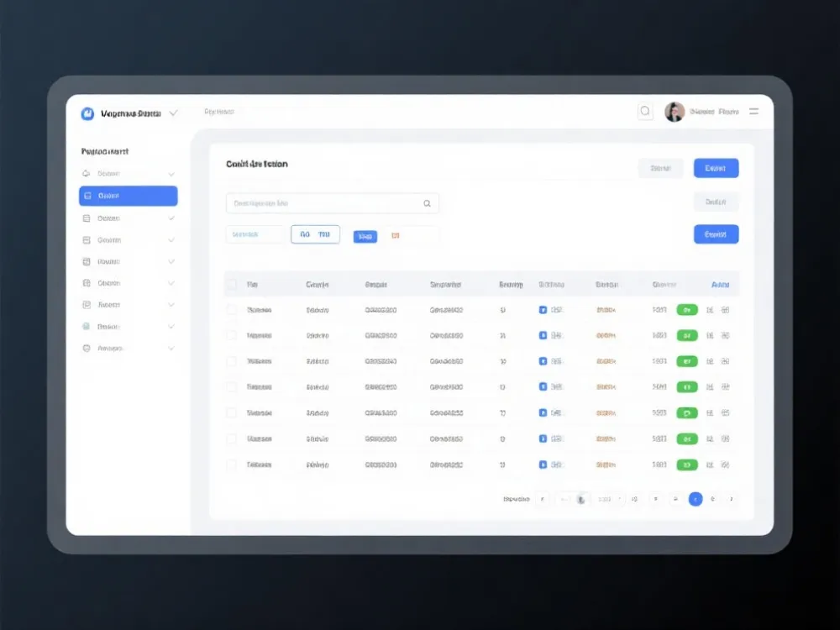840x630 pixels.
Task: Tick the checkbox of the fifth table row
Action: click(232, 413)
